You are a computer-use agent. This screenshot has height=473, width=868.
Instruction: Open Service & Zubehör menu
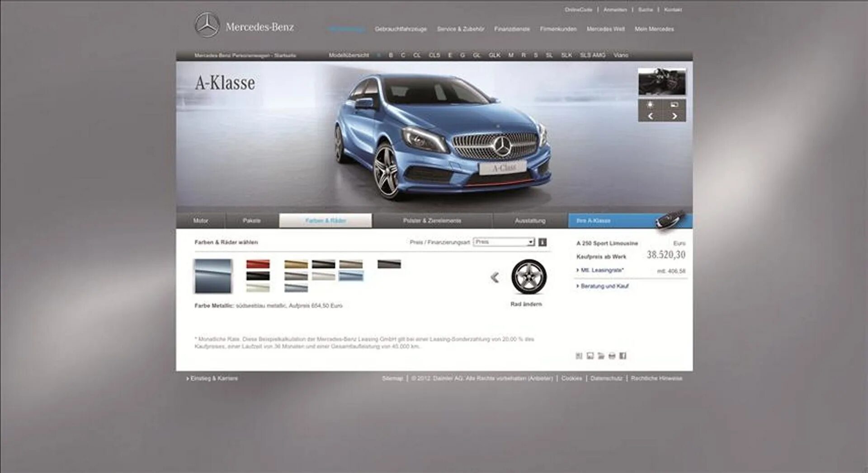460,29
